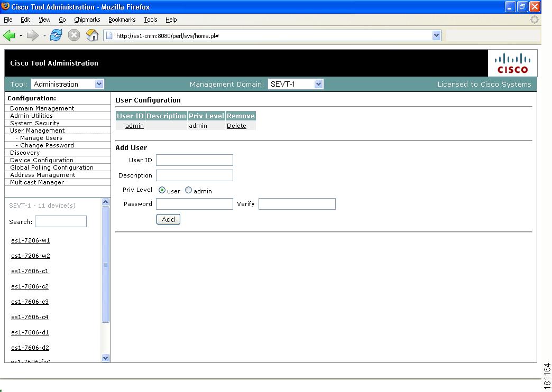Open the Forward button history dropdown arrow

(44, 35)
